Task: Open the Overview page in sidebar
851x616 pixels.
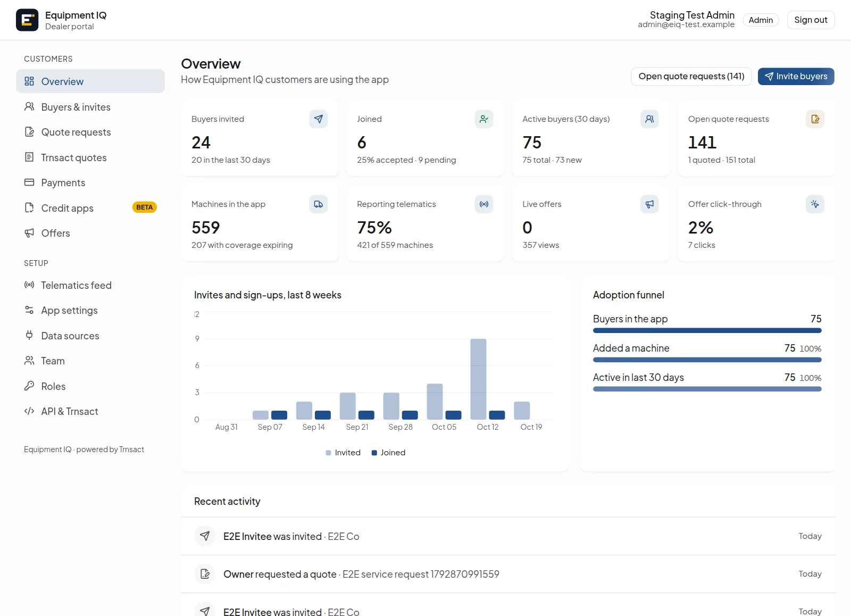Action: click(x=90, y=81)
